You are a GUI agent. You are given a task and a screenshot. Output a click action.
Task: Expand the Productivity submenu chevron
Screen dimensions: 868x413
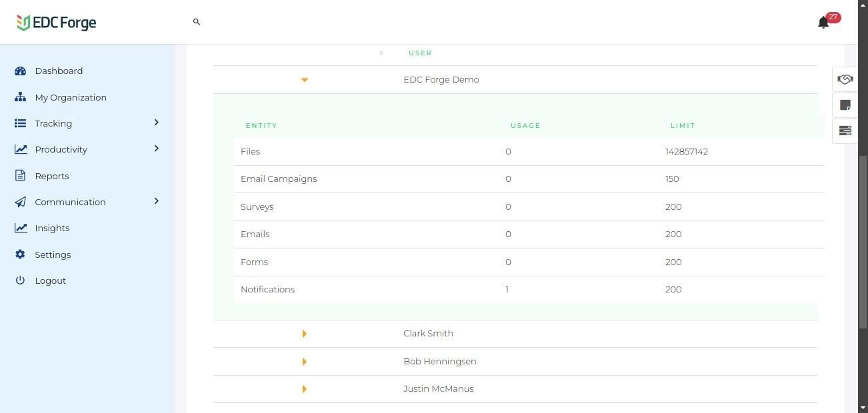157,149
